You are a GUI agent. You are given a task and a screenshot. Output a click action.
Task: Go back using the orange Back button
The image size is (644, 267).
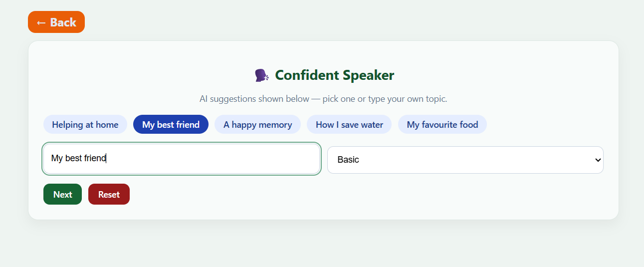point(56,22)
